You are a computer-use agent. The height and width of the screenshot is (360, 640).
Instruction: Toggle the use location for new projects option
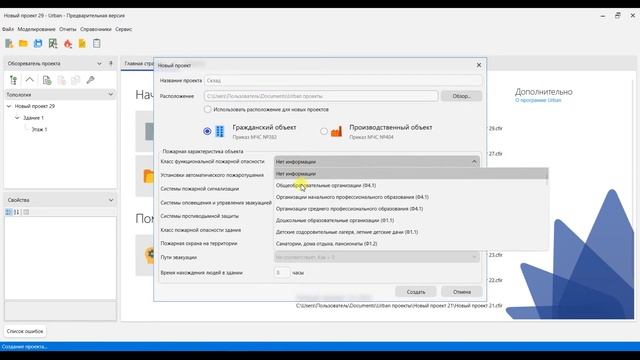pyautogui.click(x=207, y=109)
